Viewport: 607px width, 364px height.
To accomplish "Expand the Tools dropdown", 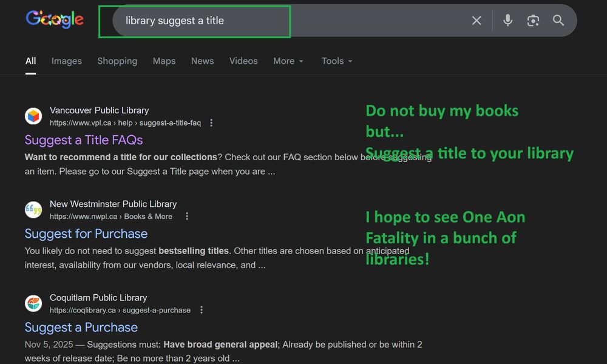I will click(337, 61).
